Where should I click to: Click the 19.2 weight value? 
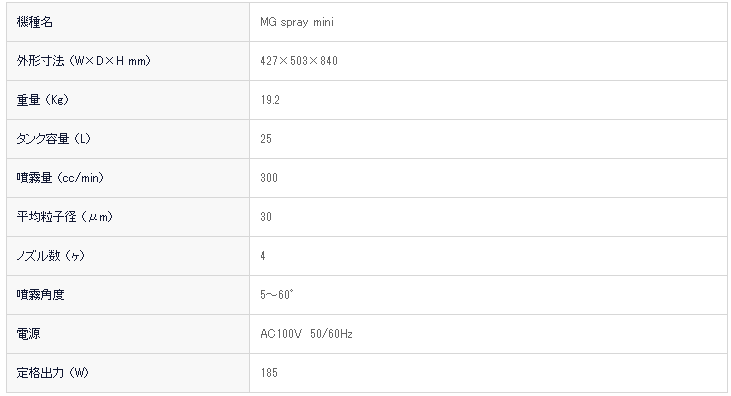click(270, 100)
